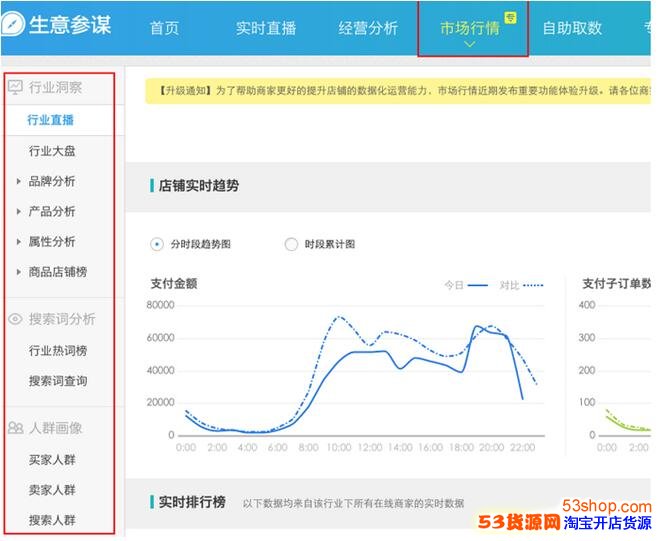Select the 时段累计图 radio button
This screenshot has height=541, width=661.
click(x=291, y=244)
